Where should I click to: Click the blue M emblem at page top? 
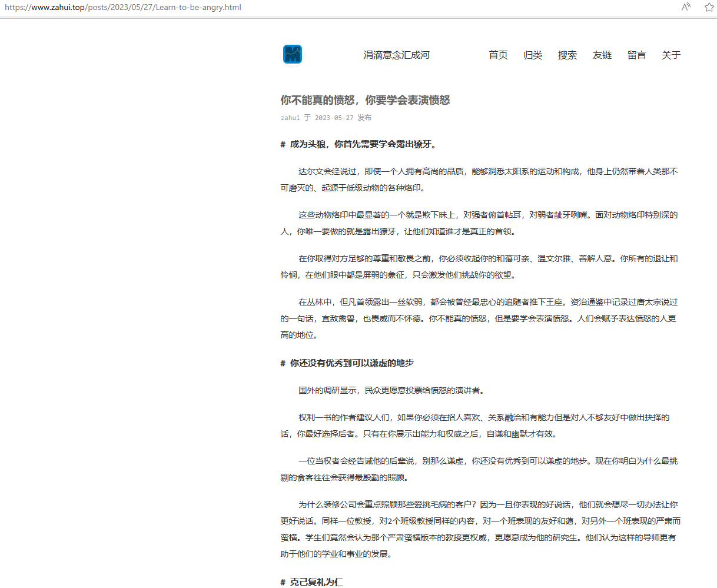(x=293, y=54)
